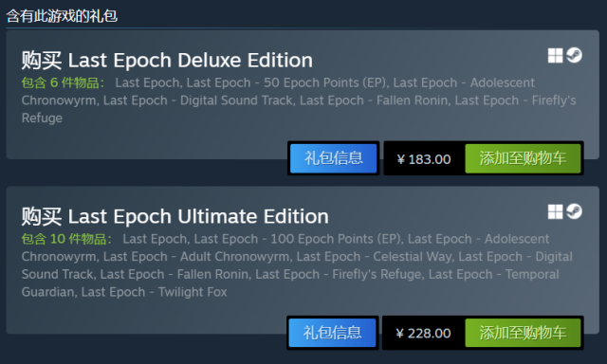Screen dimensions: 607x364
Task: Click Digital Sound Track in Deluxe item list
Action: tap(236, 100)
